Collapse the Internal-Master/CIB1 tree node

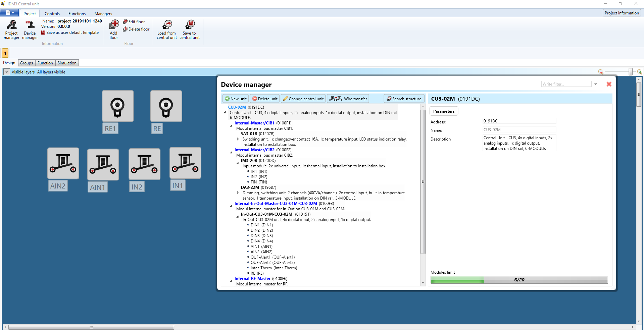pyautogui.click(x=231, y=125)
